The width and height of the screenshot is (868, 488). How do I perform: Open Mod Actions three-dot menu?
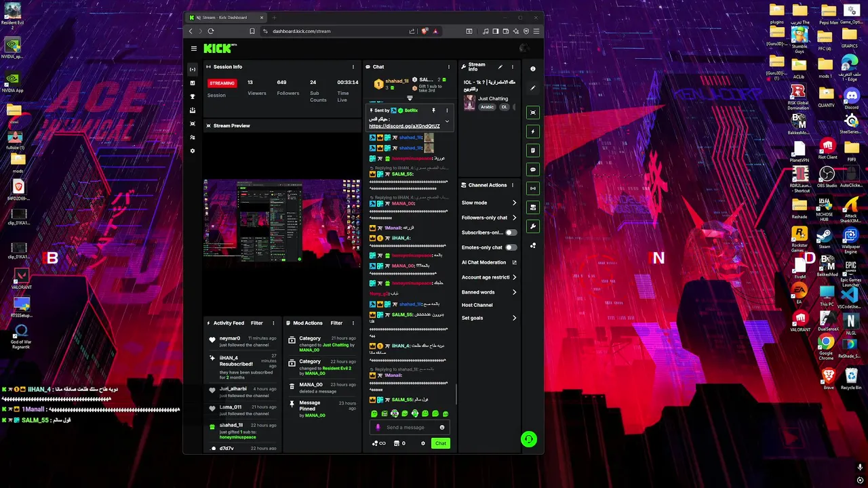pos(353,323)
